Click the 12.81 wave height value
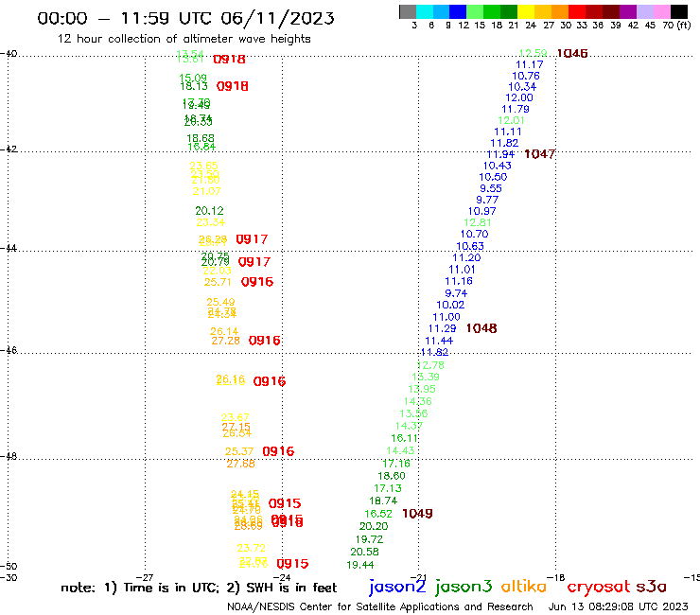 pyautogui.click(x=478, y=222)
